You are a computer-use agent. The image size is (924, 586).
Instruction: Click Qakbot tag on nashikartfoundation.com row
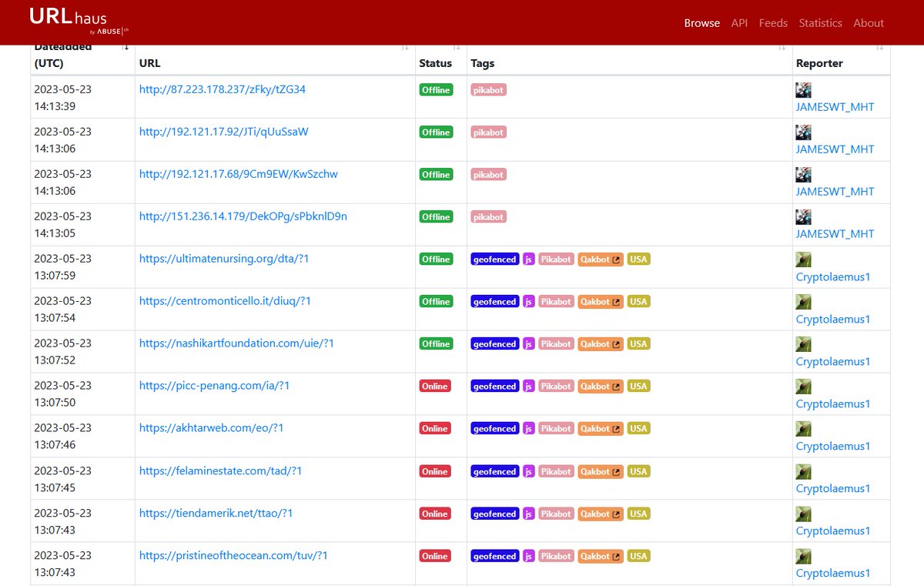[x=601, y=344]
